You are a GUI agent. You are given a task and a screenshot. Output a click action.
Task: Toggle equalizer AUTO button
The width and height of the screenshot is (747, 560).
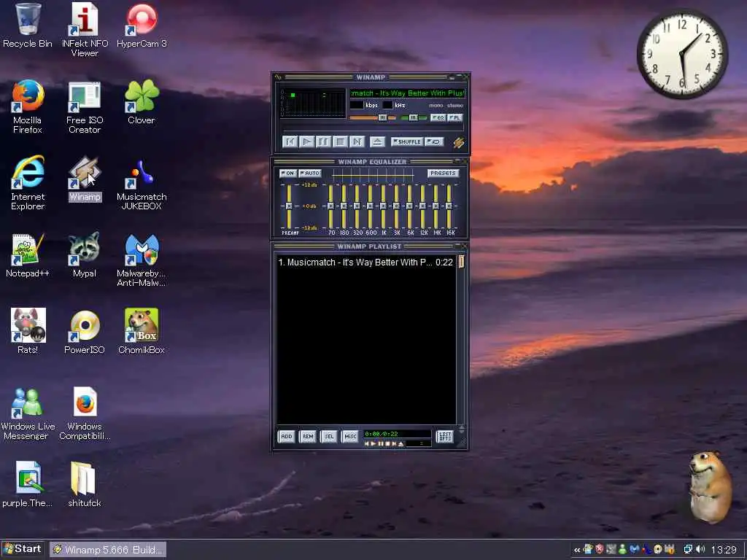[309, 173]
